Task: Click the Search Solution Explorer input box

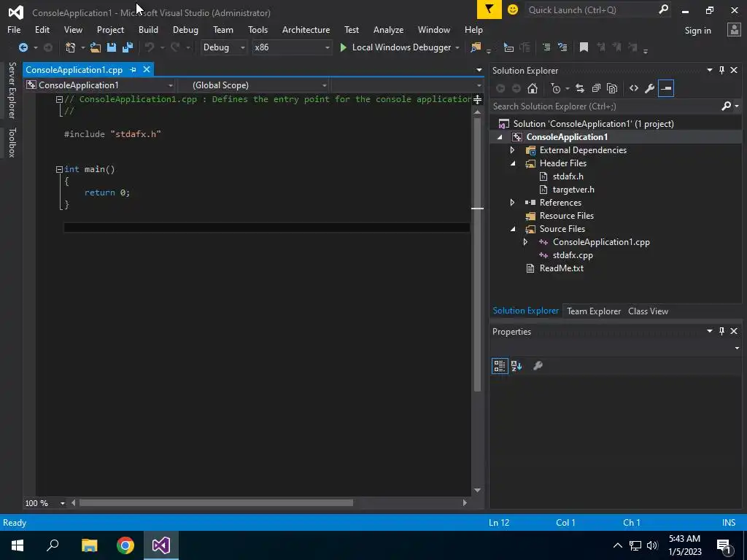Action: click(605, 106)
